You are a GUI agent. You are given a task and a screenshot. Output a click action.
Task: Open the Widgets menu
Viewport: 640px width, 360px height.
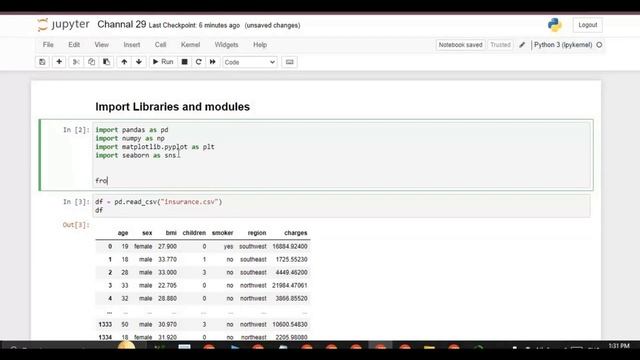(226, 45)
